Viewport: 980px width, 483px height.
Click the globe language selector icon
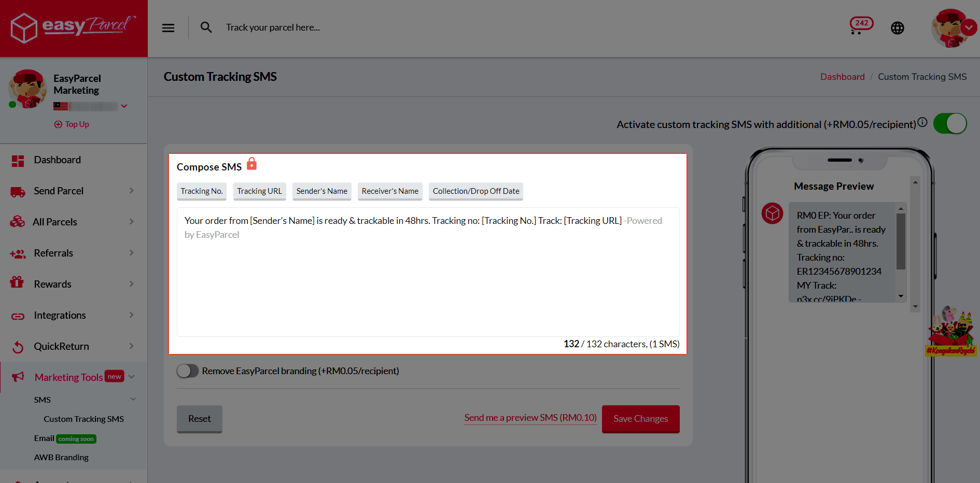[x=898, y=28]
